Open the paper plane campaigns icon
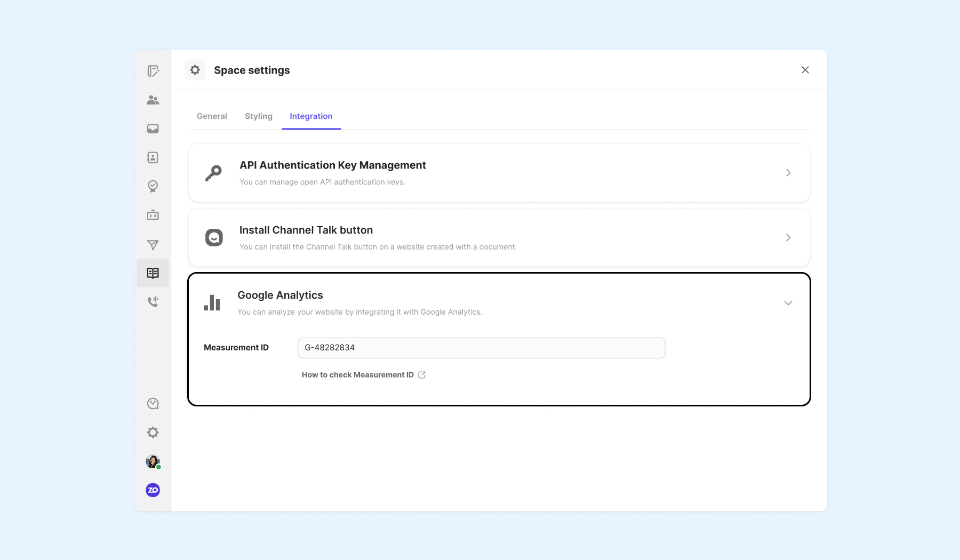This screenshot has height=560, width=960. pos(153,245)
